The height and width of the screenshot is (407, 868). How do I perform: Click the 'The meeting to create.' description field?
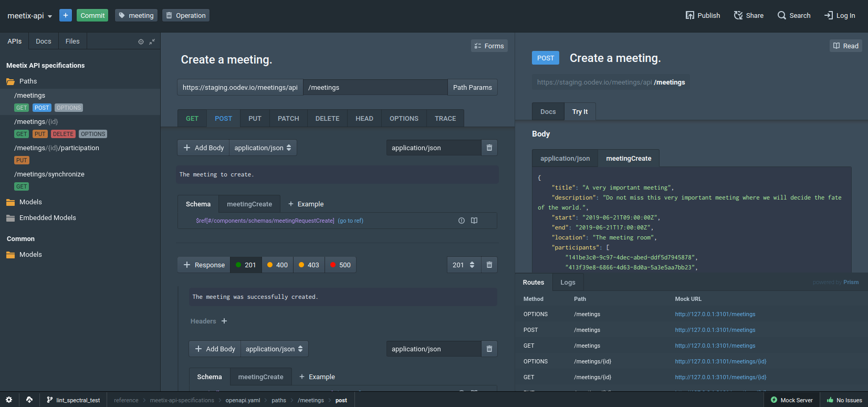pyautogui.click(x=337, y=174)
